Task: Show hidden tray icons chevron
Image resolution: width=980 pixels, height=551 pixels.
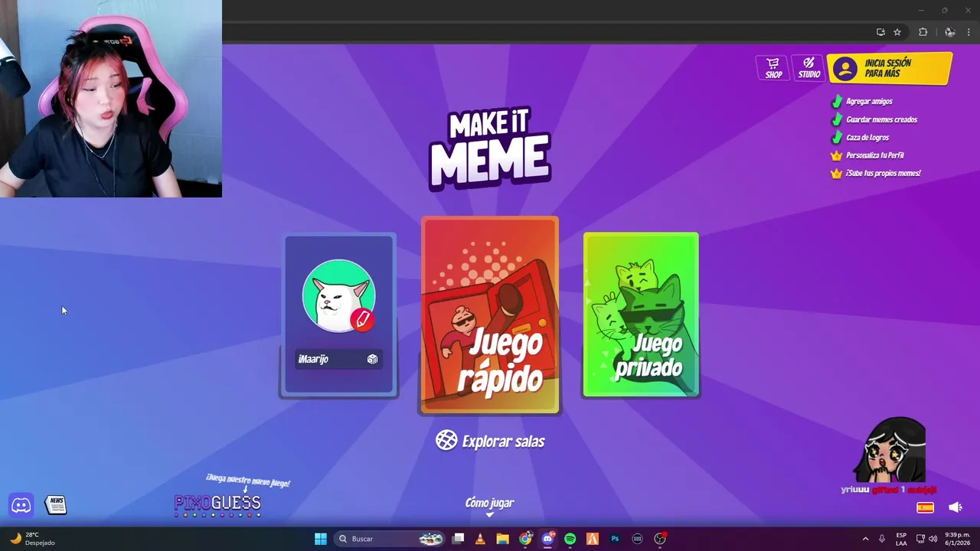Action: (865, 539)
